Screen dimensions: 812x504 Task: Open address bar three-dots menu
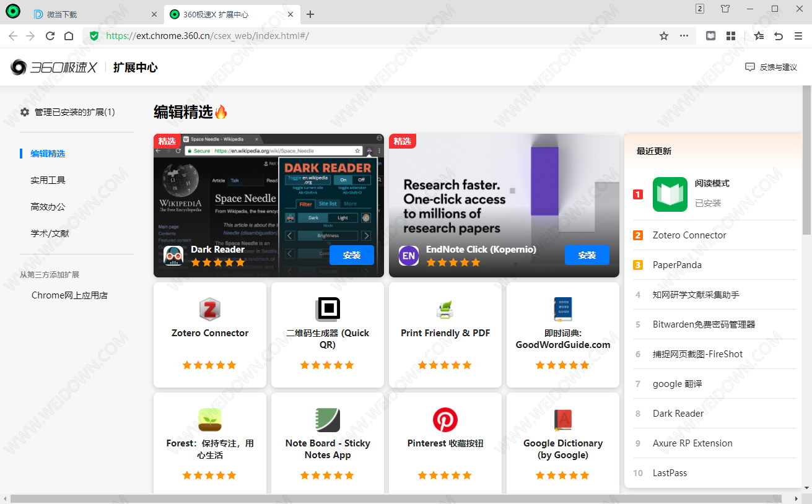pyautogui.click(x=684, y=36)
